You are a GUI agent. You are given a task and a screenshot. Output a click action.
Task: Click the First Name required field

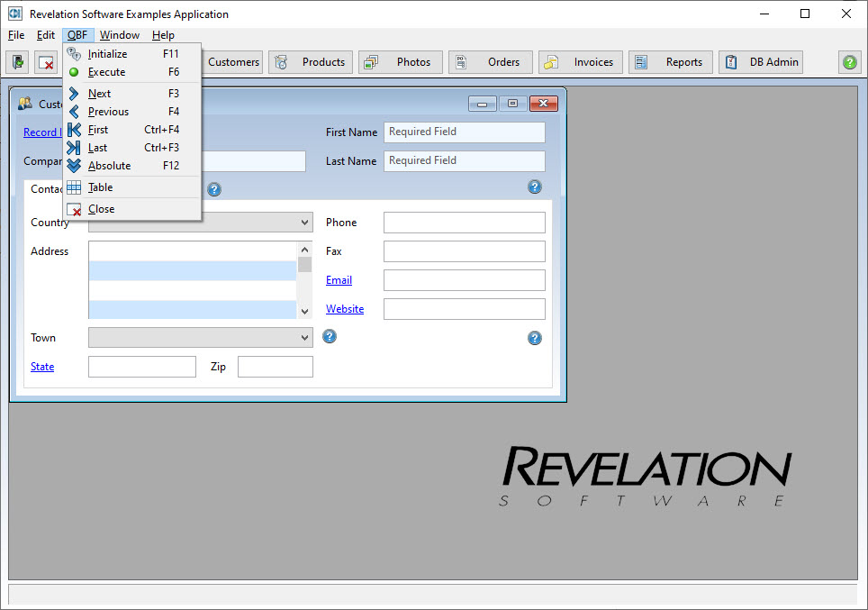465,132
